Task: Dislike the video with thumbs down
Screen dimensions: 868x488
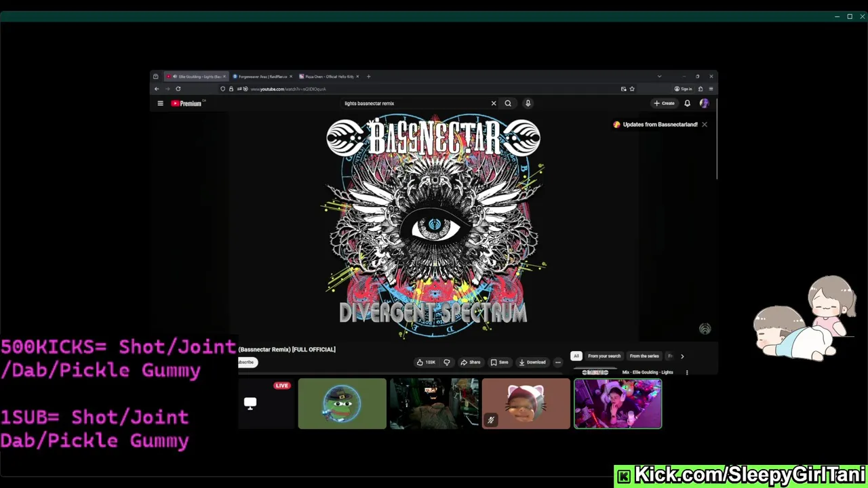Action: [446, 362]
